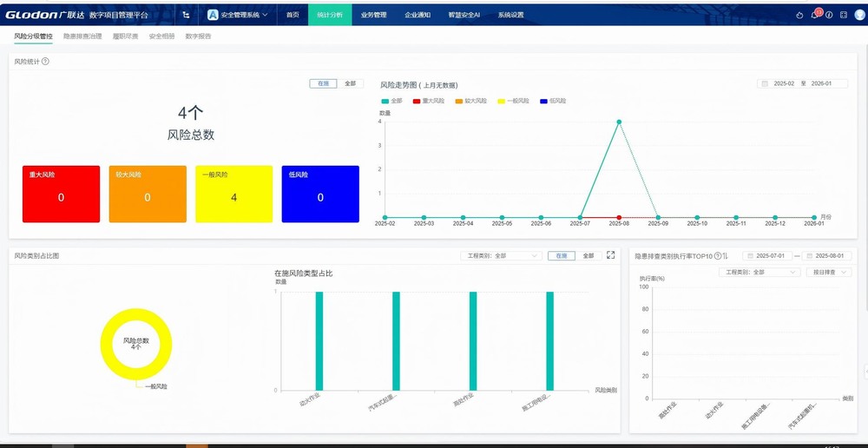Click the red 重大风险 card

click(61, 194)
